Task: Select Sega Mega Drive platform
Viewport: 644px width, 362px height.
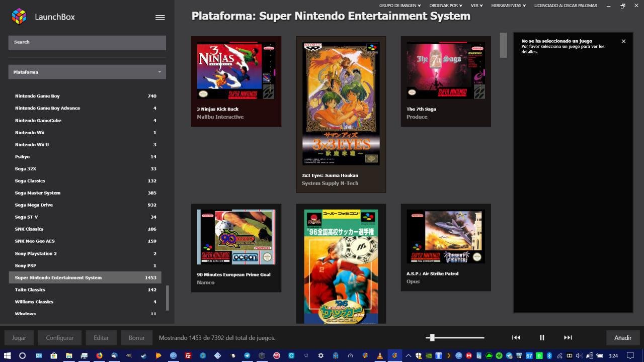Action: (x=86, y=205)
